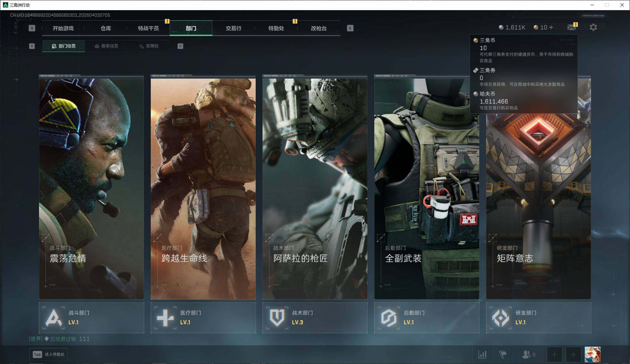Click the plus beside 三角币 balance
Screen dimensions: 630x364
[551, 27]
